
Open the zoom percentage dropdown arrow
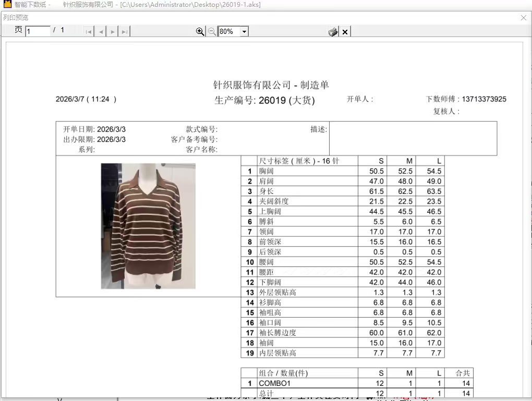244,32
